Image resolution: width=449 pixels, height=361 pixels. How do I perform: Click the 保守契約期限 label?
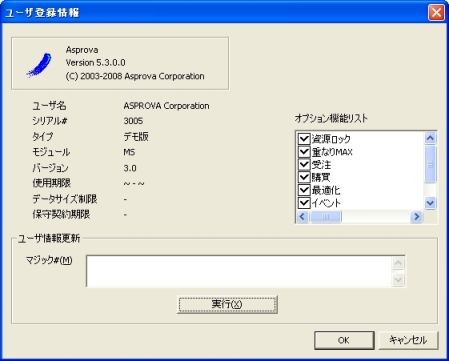click(x=61, y=214)
